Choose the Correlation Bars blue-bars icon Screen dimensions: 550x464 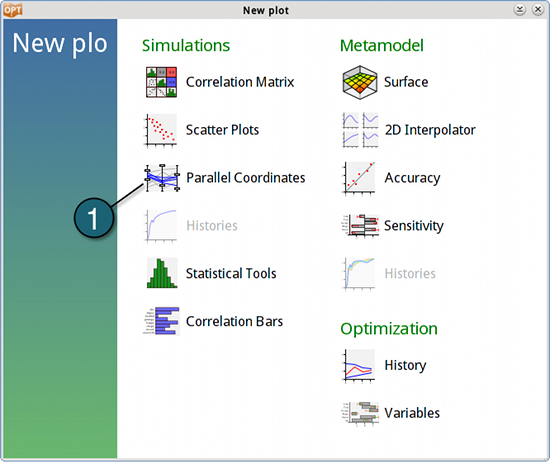162,321
